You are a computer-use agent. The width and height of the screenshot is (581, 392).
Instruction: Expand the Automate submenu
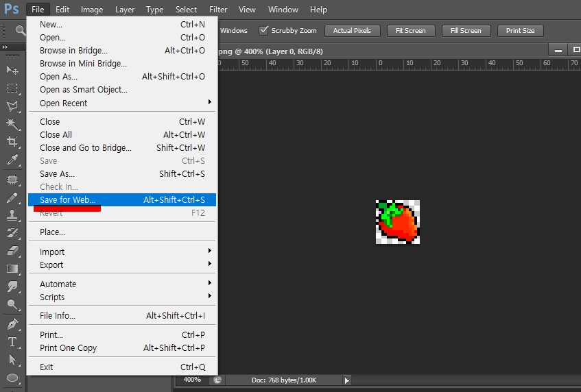tap(121, 284)
